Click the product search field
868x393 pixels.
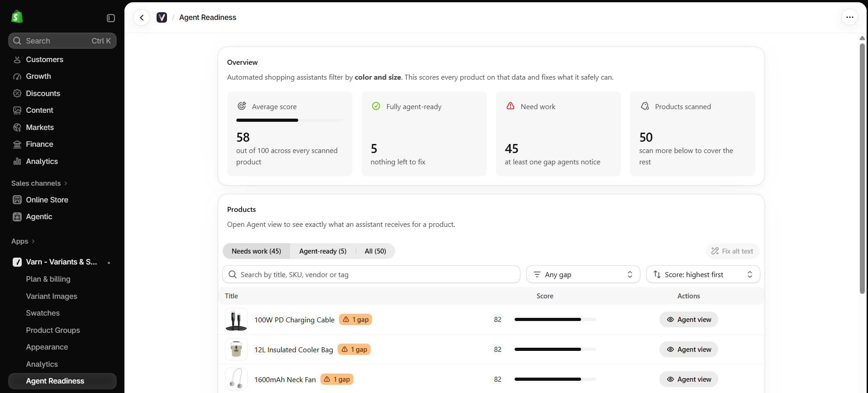click(371, 274)
